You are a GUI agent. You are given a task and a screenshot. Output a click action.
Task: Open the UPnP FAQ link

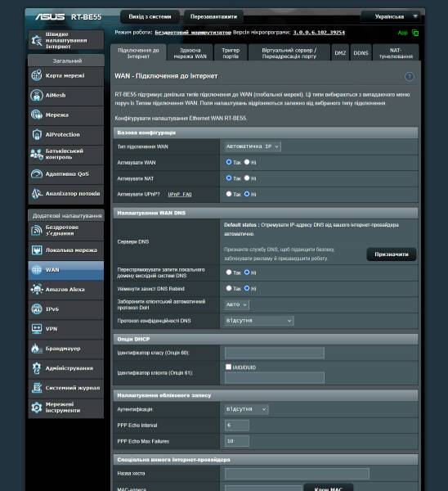coord(180,195)
